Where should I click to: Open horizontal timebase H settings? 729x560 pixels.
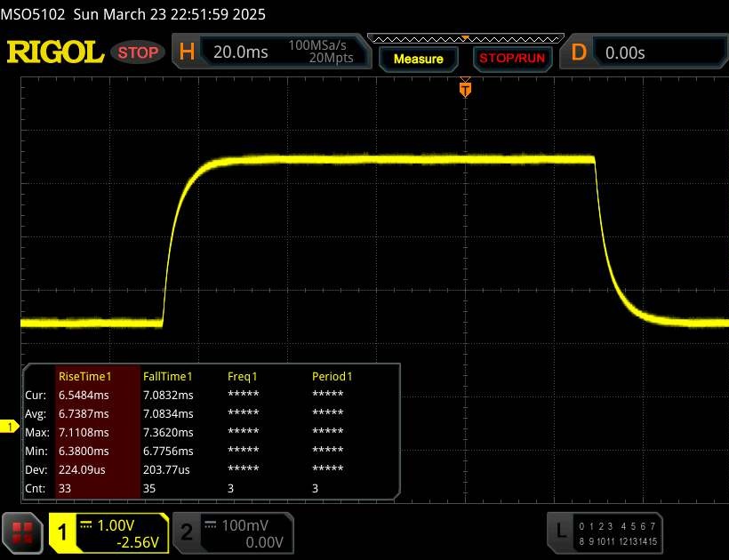coord(187,52)
